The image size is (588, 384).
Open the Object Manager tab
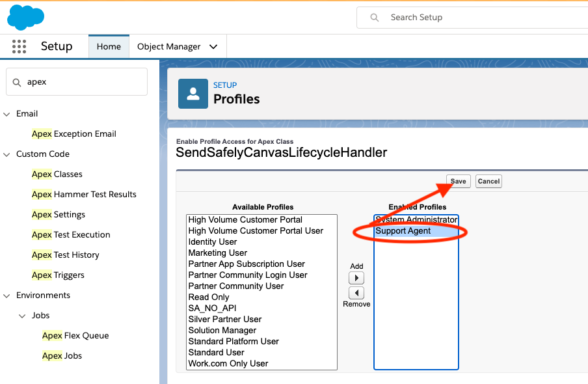[x=168, y=47]
